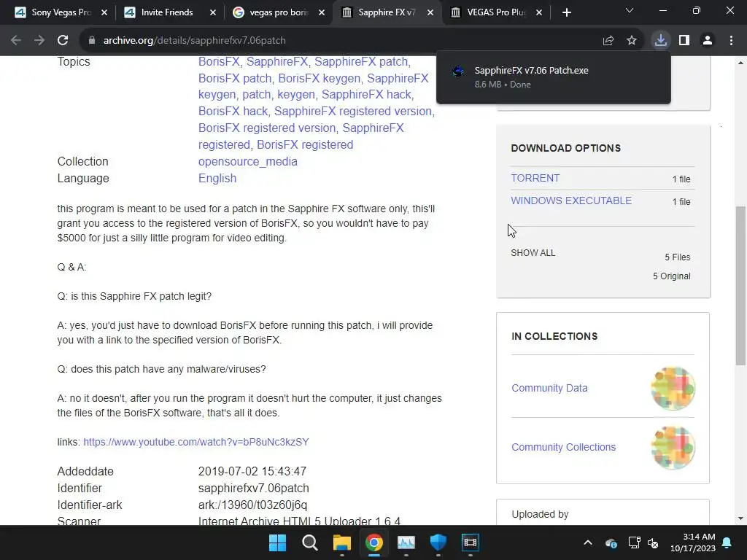The height and width of the screenshot is (560, 747).
Task: Click the network display tray icon
Action: pos(634,542)
